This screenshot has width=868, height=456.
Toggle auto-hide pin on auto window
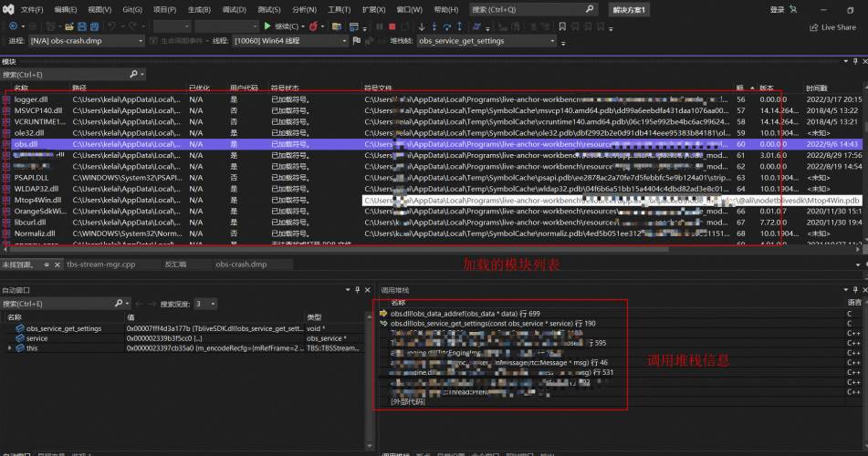(x=358, y=290)
